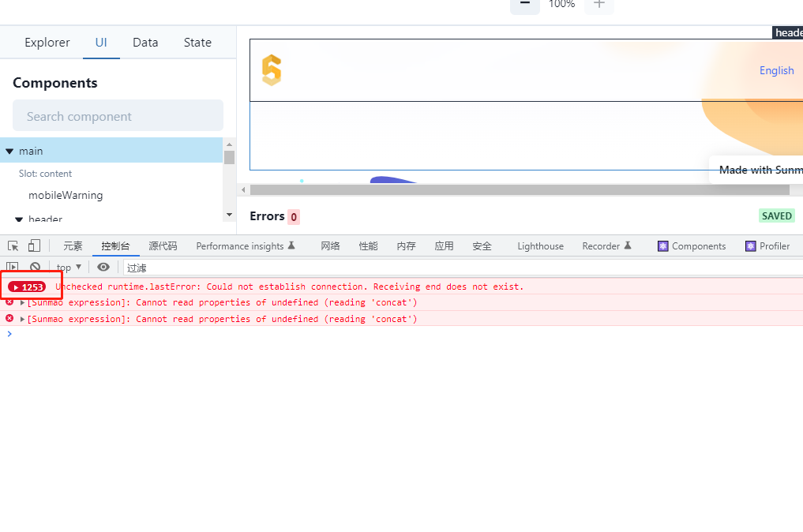Switch to the 控制台 console tab

pyautogui.click(x=115, y=245)
